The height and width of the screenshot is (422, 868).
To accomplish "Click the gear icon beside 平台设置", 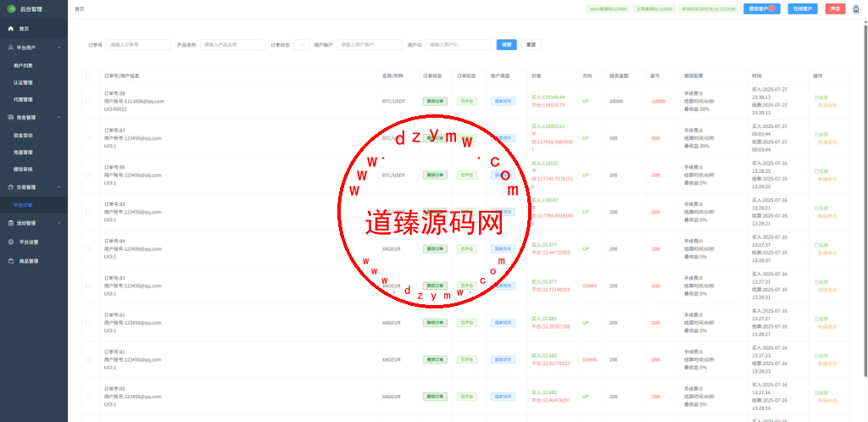I will tap(10, 242).
